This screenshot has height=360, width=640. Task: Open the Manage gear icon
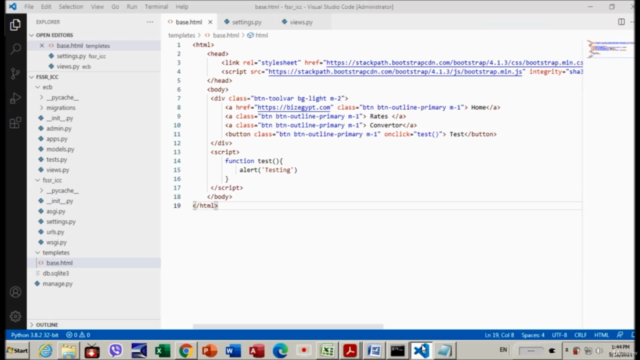[x=15, y=316]
